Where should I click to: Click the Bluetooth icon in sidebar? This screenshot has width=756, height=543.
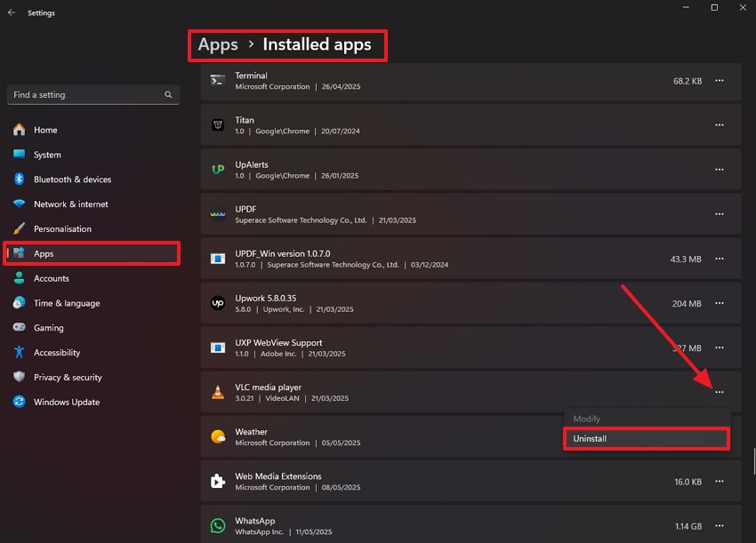(20, 179)
